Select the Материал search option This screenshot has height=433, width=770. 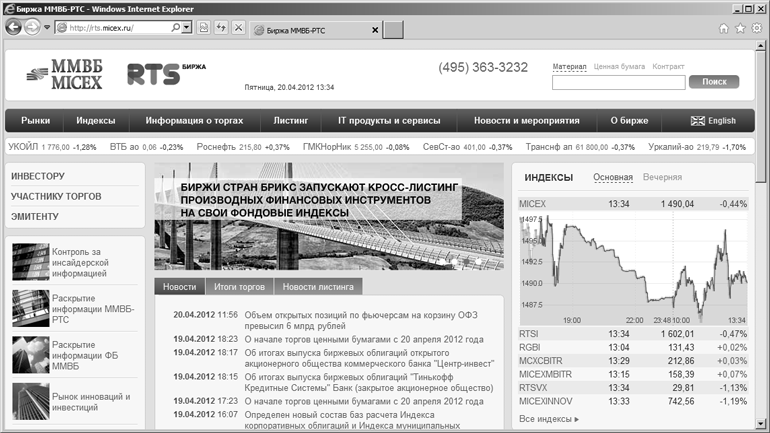[x=569, y=67]
